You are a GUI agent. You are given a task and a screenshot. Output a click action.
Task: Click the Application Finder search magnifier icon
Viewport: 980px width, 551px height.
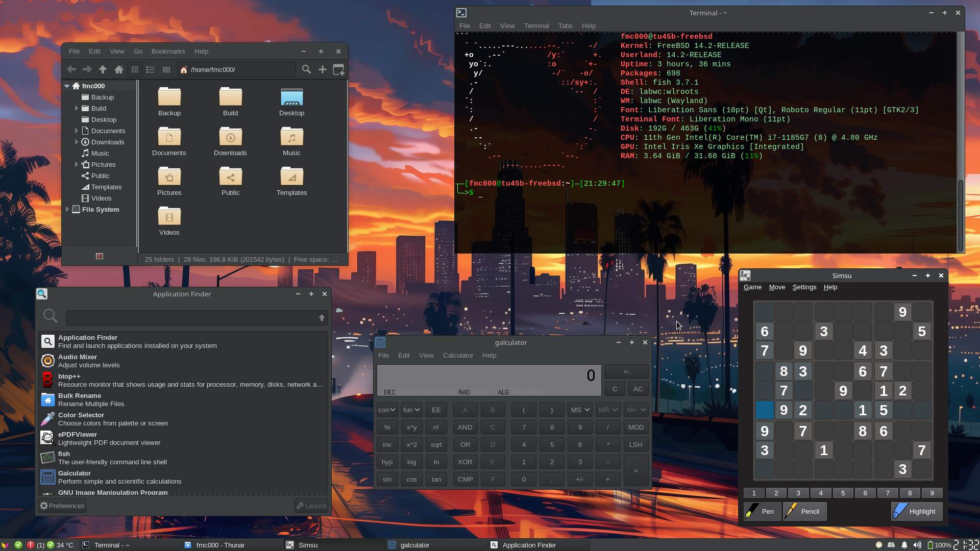point(50,316)
